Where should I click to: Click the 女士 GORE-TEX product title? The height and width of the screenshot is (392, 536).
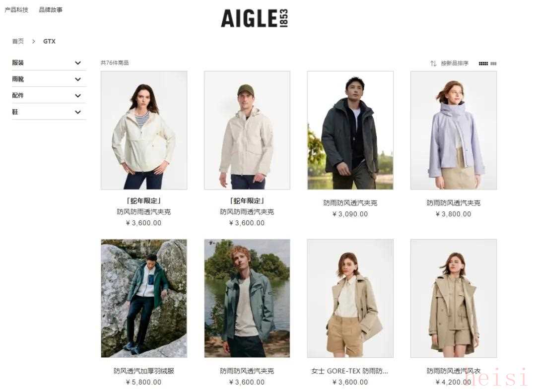pyautogui.click(x=350, y=371)
